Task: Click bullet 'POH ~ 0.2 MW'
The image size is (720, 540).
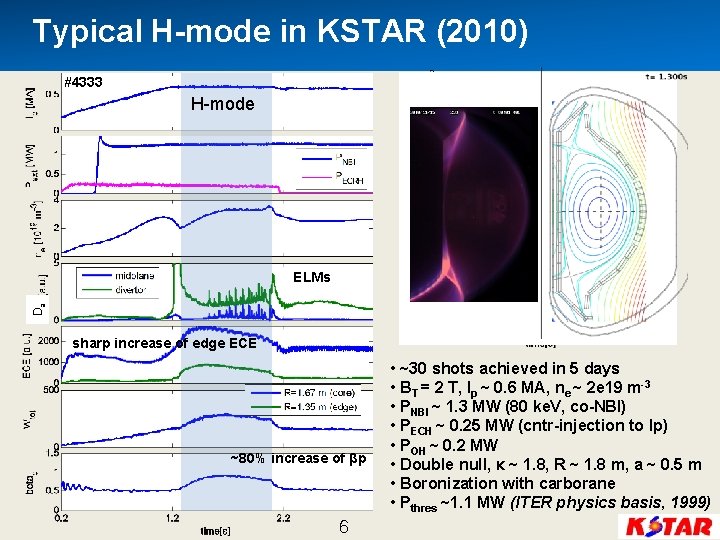Action: (444, 445)
